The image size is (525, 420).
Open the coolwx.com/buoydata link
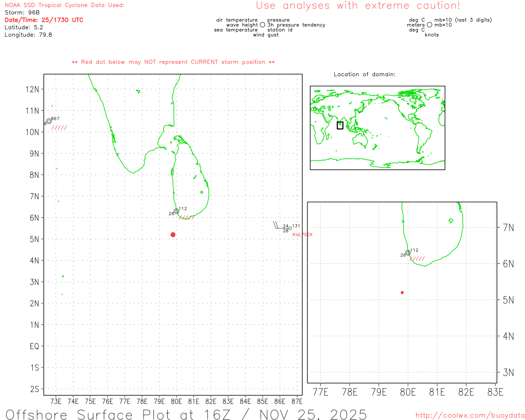click(x=470, y=415)
